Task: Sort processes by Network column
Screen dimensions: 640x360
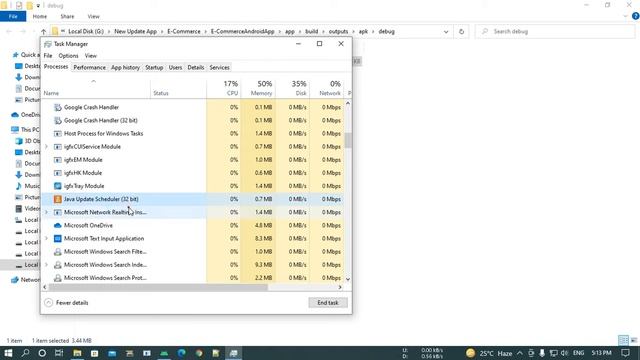Action: [327, 88]
